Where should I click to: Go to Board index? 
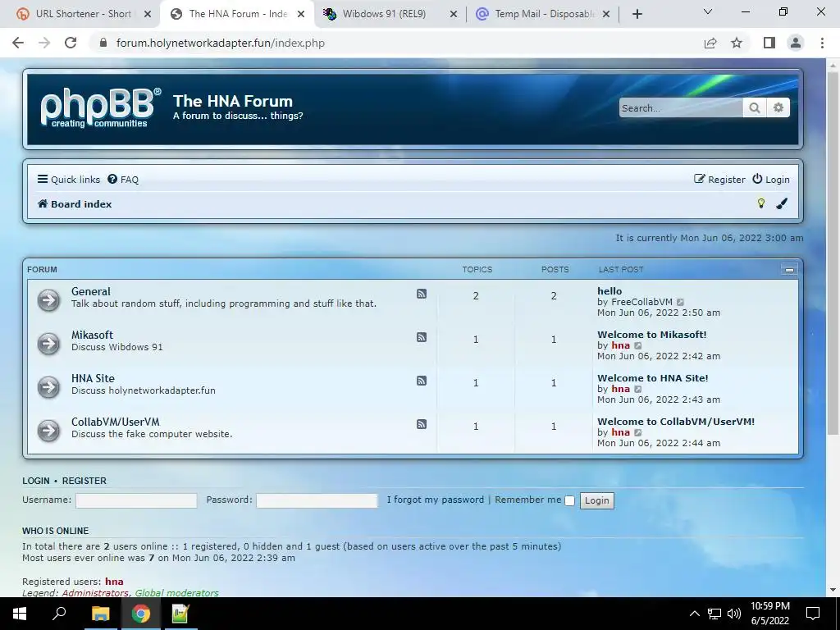[75, 204]
